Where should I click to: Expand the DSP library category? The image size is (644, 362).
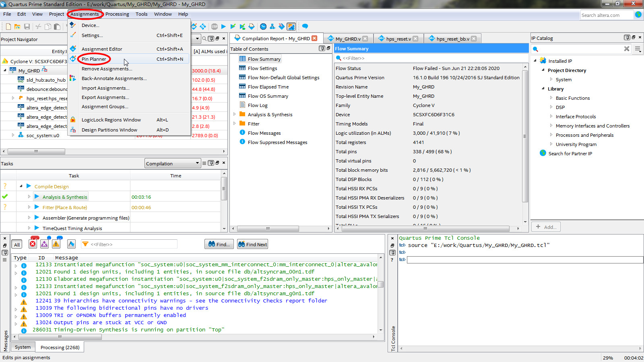tap(551, 107)
